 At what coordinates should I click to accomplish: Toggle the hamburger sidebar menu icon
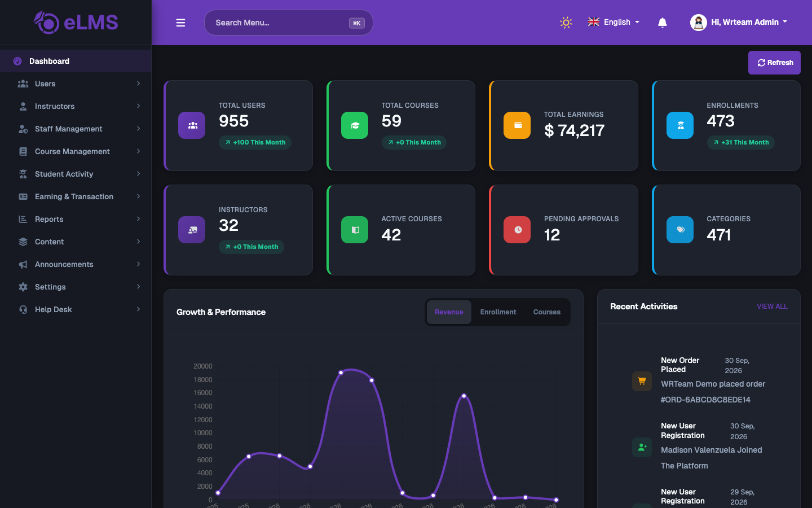tap(180, 23)
